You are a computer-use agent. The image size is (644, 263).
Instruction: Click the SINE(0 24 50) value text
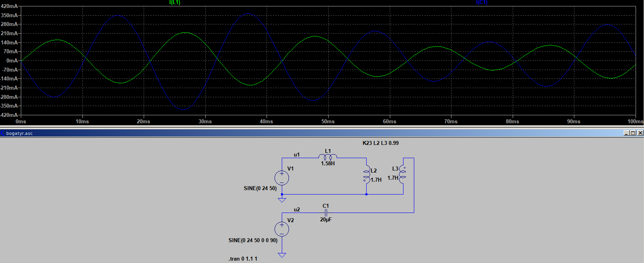point(260,188)
